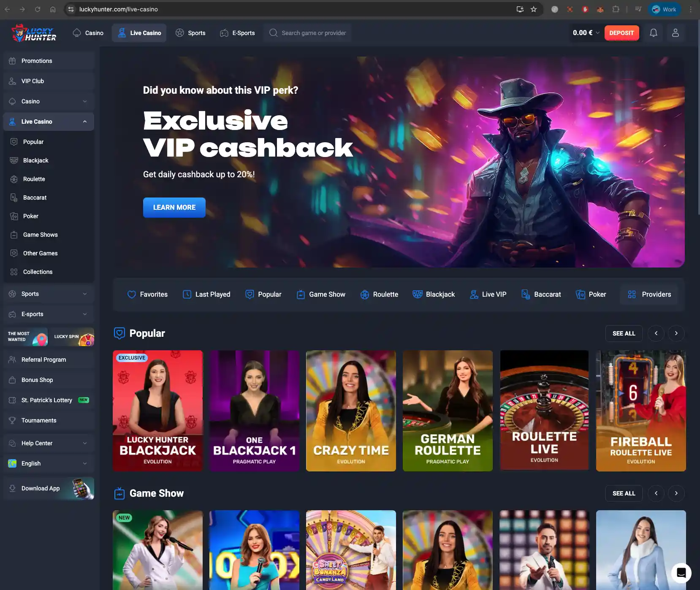Click the Game Shows icon in sidebar
The height and width of the screenshot is (590, 700).
pos(14,235)
